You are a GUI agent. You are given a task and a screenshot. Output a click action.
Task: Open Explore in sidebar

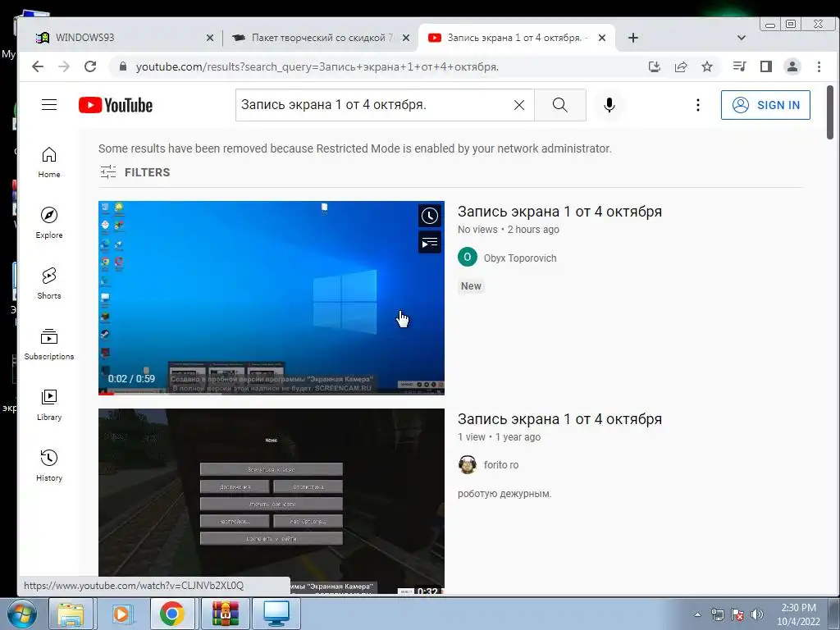[x=48, y=223]
